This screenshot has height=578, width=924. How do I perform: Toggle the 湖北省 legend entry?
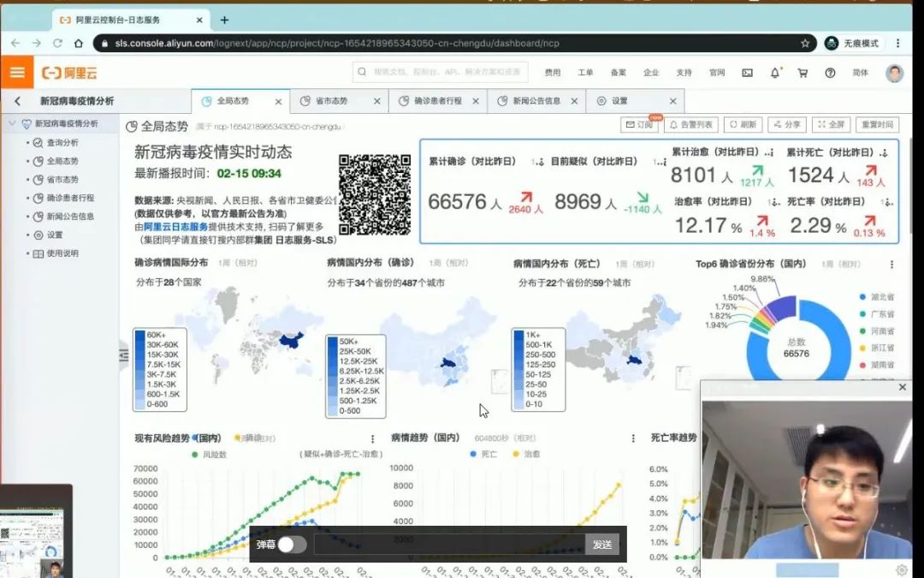(x=876, y=297)
